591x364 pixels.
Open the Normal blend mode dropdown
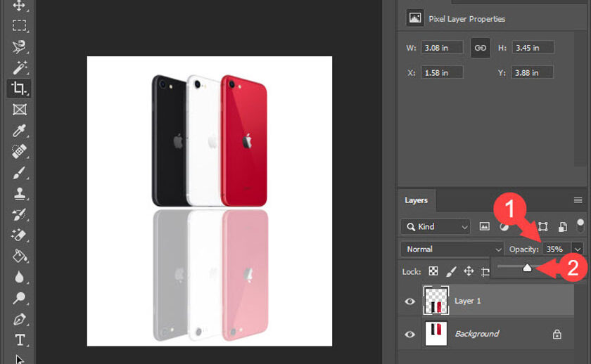tap(451, 249)
